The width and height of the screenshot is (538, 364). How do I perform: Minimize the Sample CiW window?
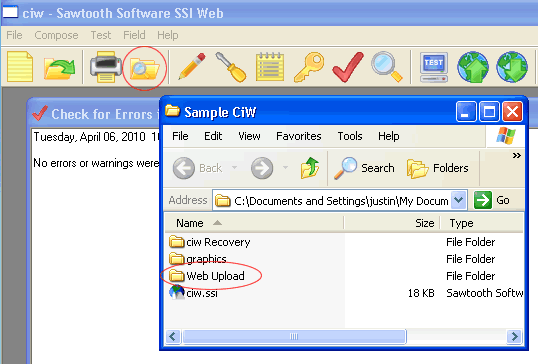click(466, 112)
